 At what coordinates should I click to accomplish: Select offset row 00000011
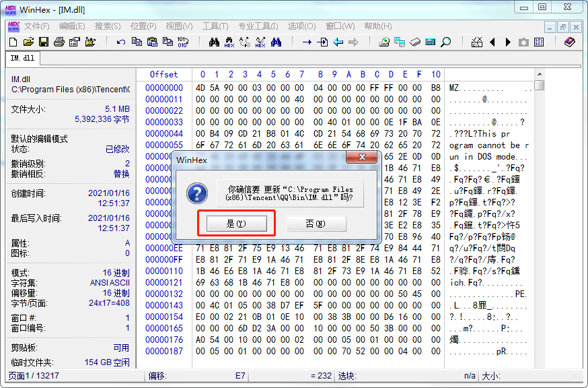tap(164, 100)
